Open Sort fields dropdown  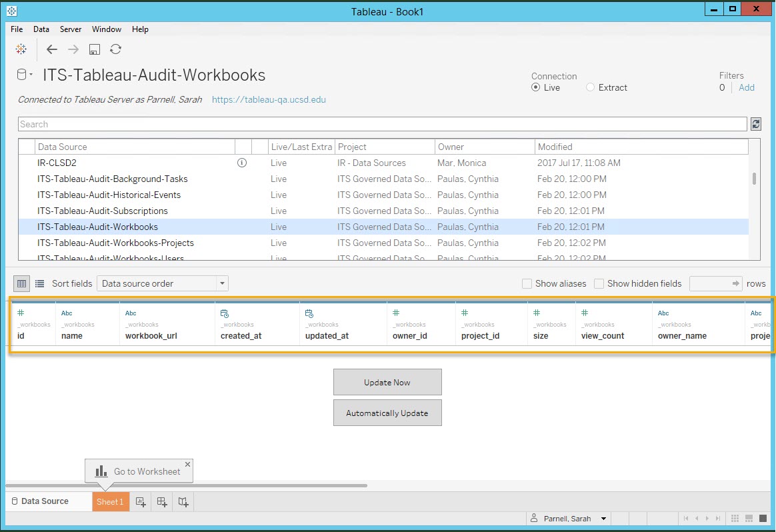(x=162, y=283)
